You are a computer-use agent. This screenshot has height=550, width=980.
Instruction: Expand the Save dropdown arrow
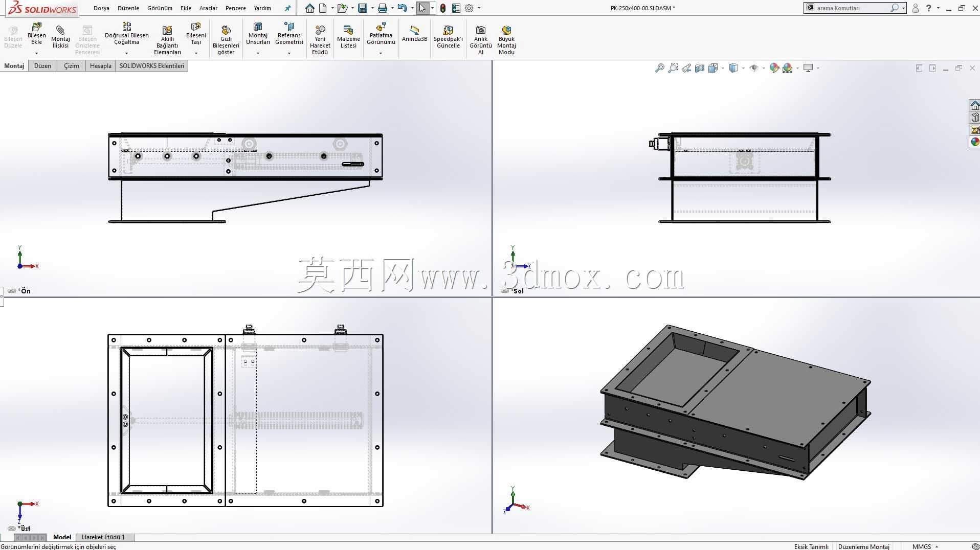372,8
